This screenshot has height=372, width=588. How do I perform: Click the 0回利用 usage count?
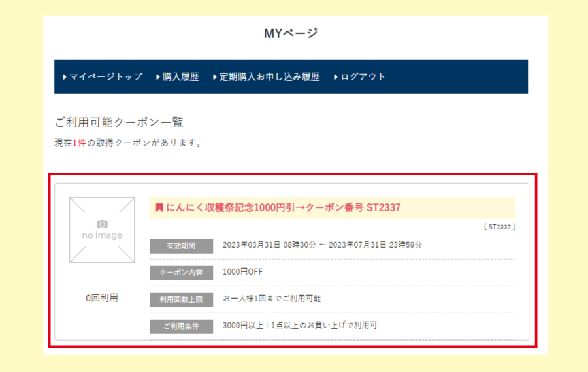pyautogui.click(x=102, y=298)
